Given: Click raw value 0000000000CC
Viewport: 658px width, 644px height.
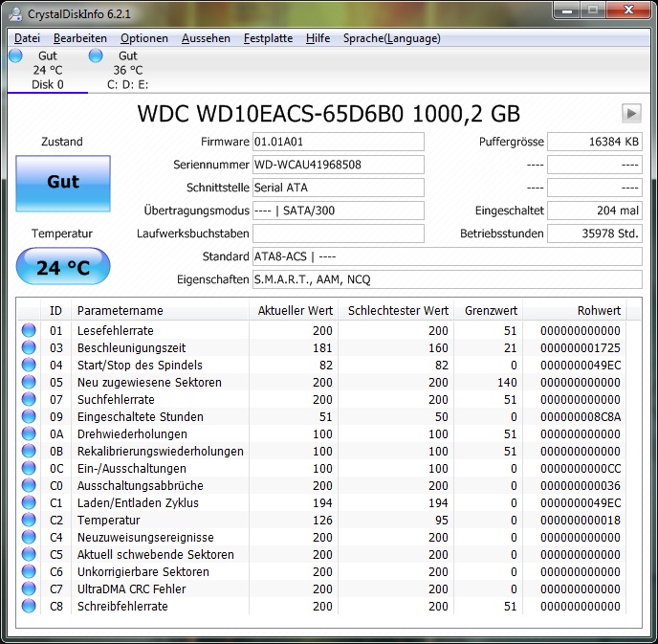Looking at the screenshot, I should 581,469.
